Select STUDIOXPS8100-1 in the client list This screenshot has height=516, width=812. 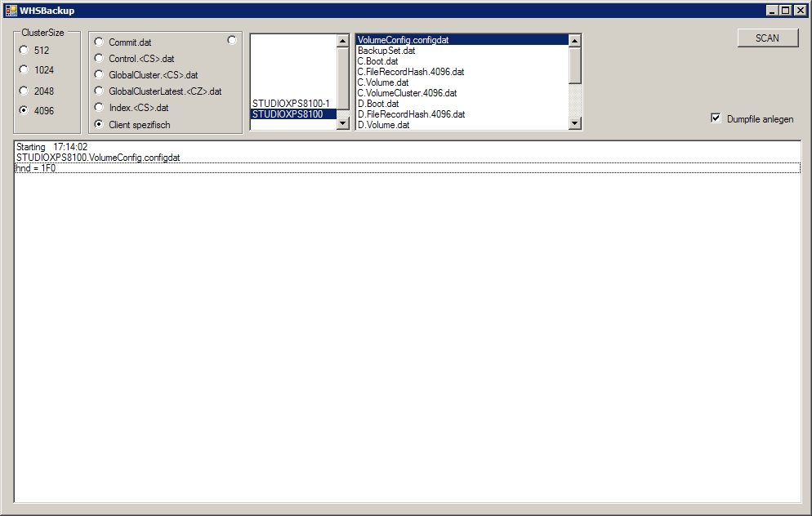pyautogui.click(x=293, y=104)
